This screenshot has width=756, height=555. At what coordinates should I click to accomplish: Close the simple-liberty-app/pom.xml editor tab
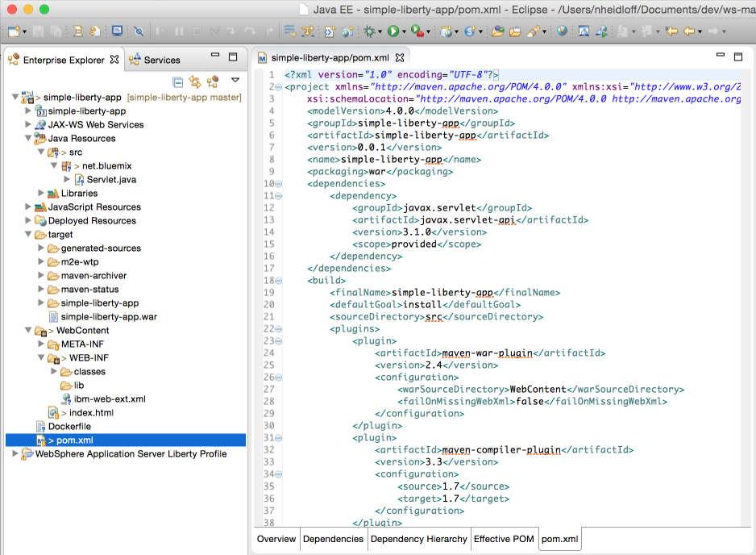tap(400, 58)
